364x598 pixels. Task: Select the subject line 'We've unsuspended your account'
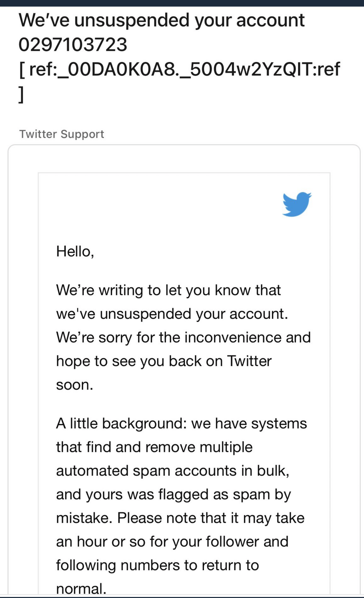[162, 20]
